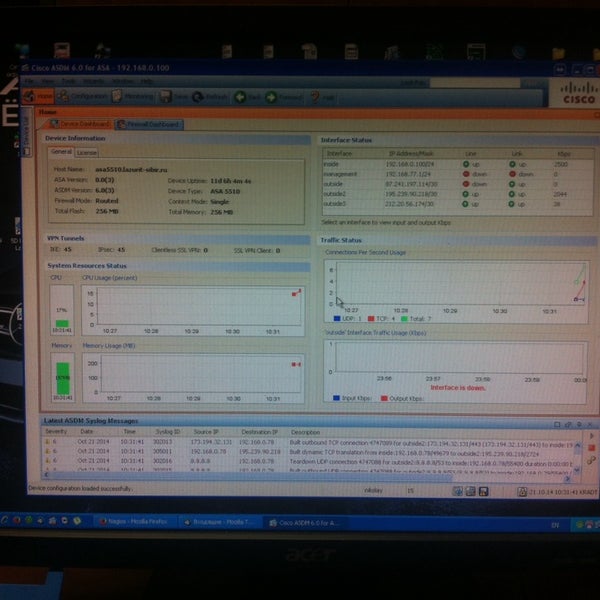The height and width of the screenshot is (600, 600).
Task: Open the View menu
Action: pyautogui.click(x=47, y=81)
